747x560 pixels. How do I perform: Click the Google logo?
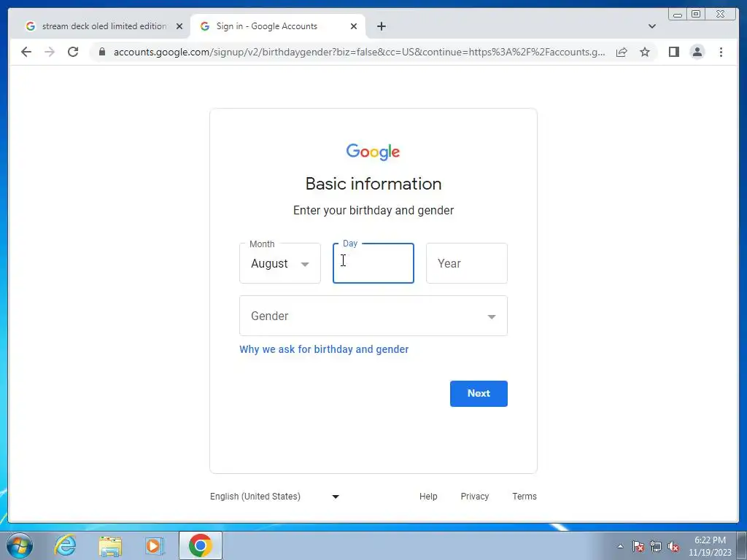tap(373, 152)
